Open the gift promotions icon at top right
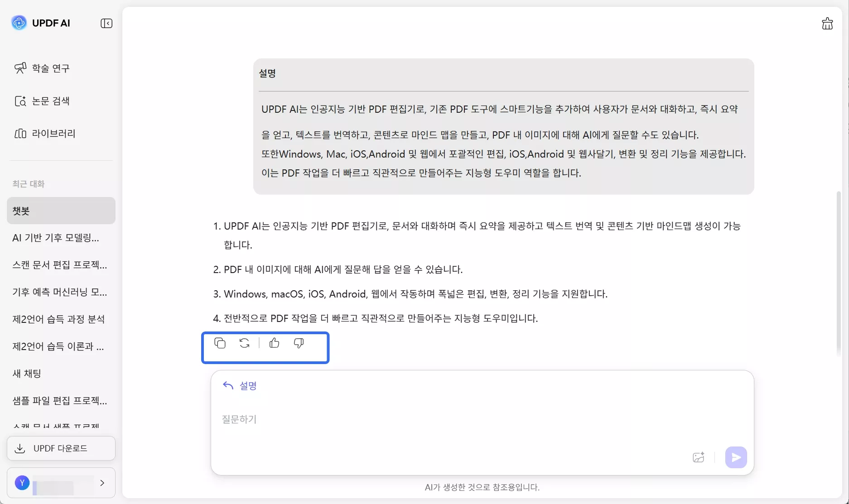The height and width of the screenshot is (504, 849). [827, 24]
